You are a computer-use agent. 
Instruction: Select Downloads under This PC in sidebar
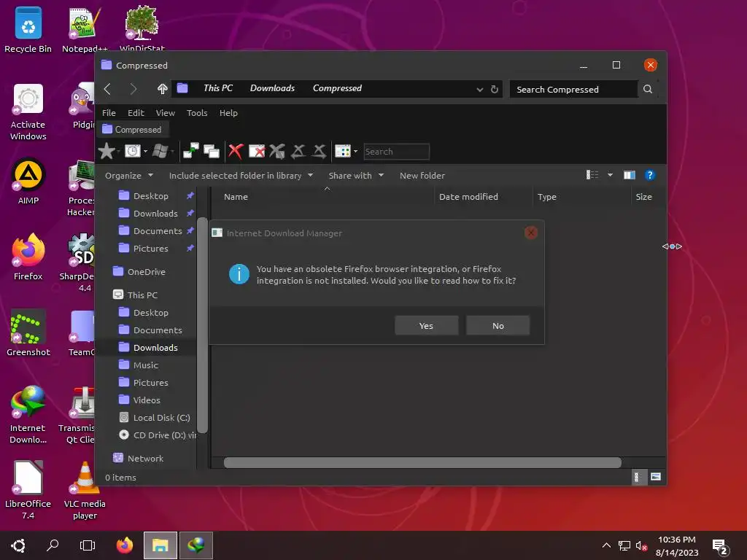point(155,348)
